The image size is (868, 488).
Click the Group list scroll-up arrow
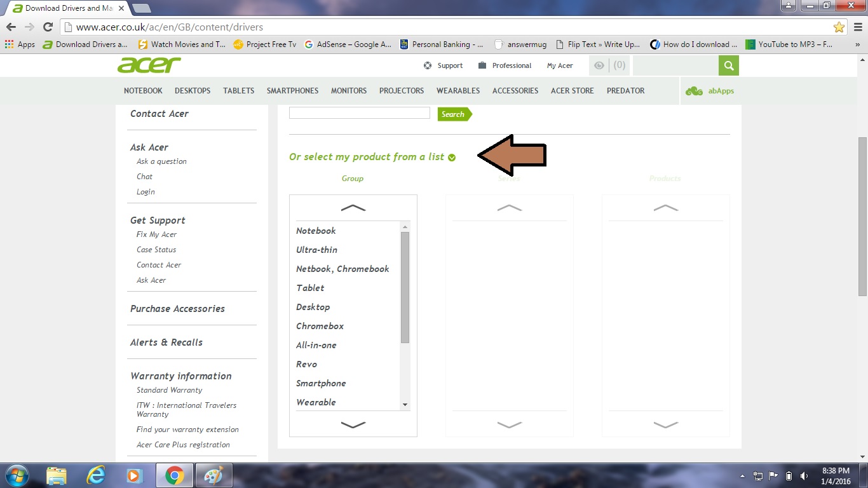click(x=405, y=227)
